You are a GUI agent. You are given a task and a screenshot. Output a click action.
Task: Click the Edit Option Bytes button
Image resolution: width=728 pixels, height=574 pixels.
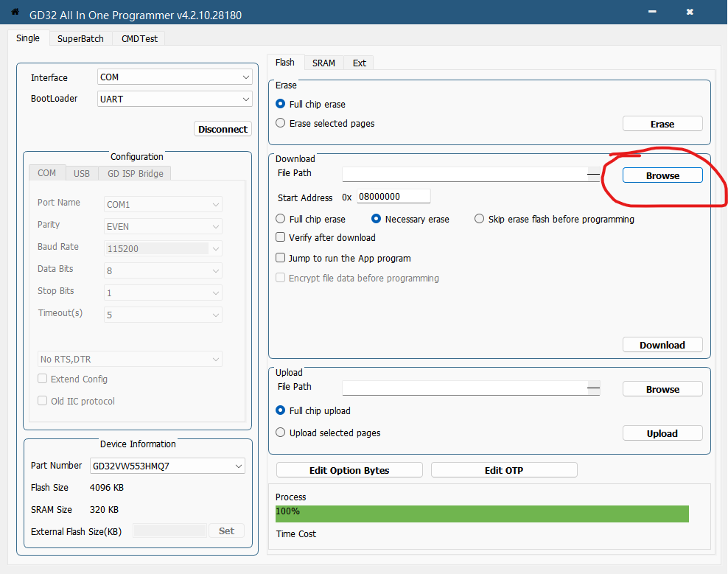point(349,470)
